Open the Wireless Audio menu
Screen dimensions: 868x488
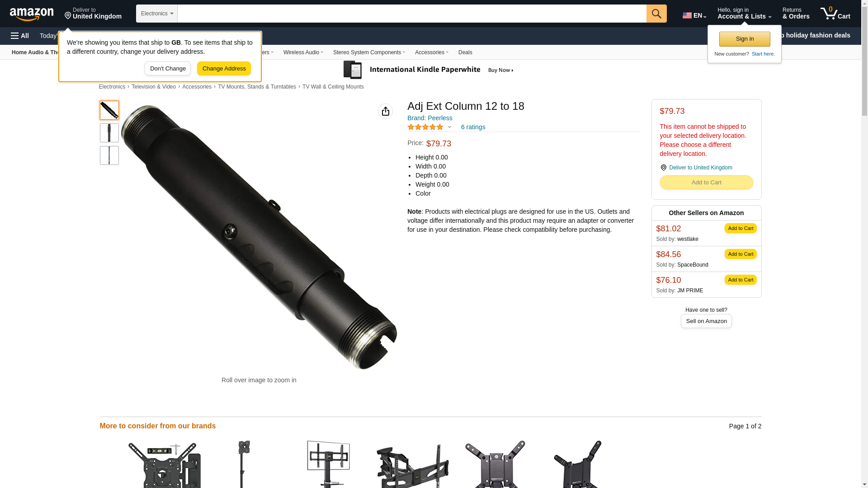click(x=303, y=52)
